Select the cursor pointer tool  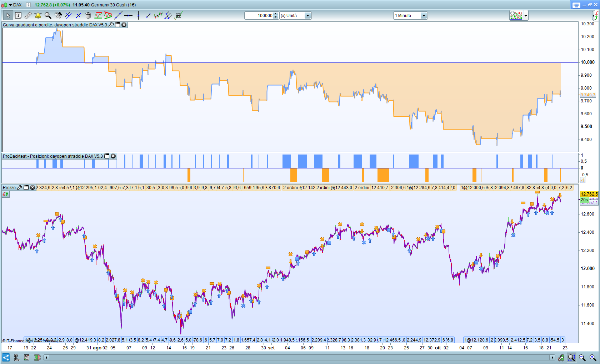[x=8, y=15]
